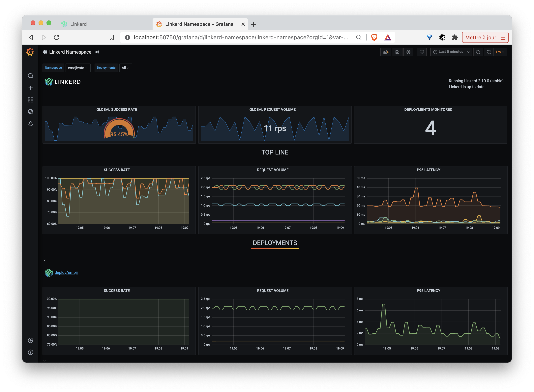Viewport: 534px width, 392px height.
Task: Open the search dashboards icon in sidebar
Action: [30, 76]
